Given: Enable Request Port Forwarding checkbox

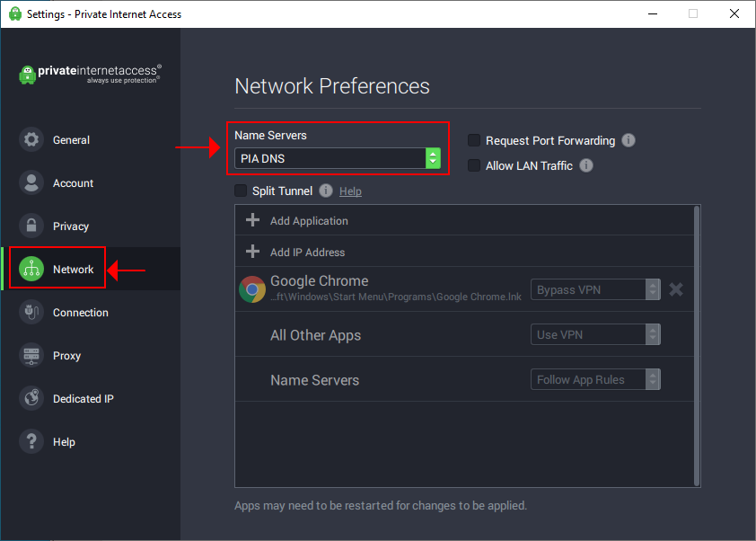Looking at the screenshot, I should point(474,140).
